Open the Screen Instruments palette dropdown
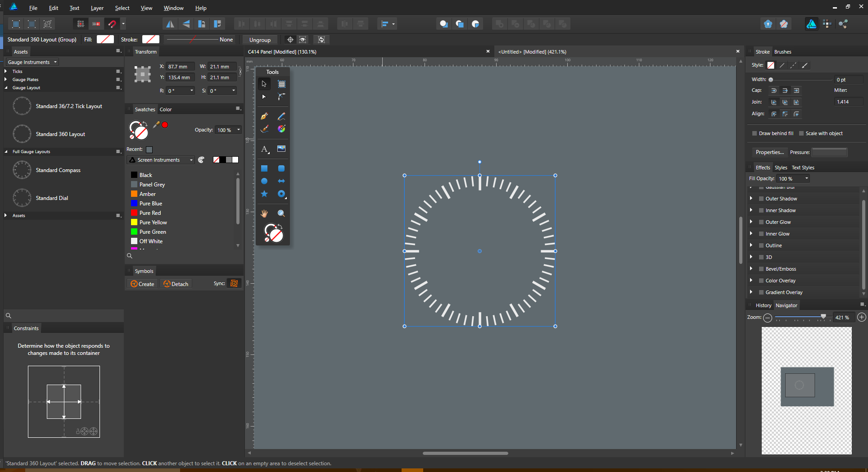The image size is (868, 472). (x=161, y=160)
